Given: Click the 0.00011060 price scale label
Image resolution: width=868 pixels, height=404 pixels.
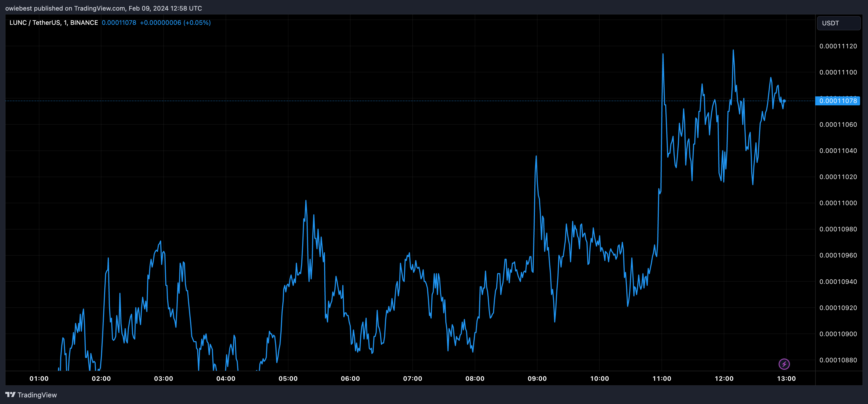Looking at the screenshot, I should coord(838,125).
